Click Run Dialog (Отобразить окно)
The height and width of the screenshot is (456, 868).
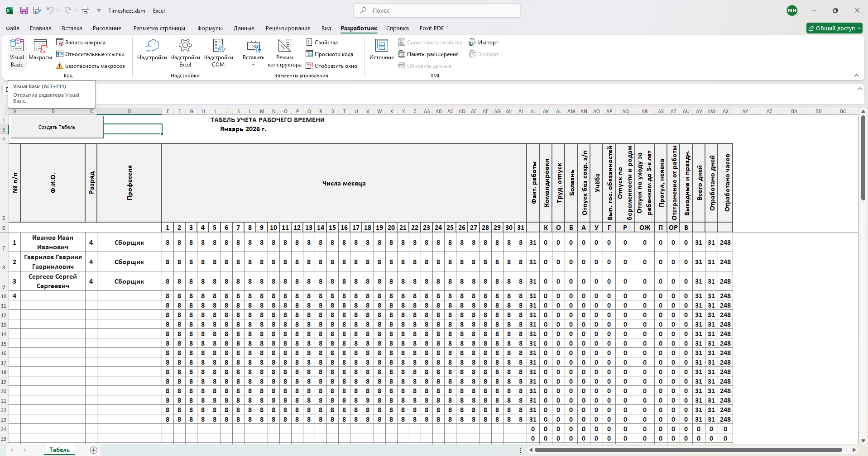pos(332,66)
